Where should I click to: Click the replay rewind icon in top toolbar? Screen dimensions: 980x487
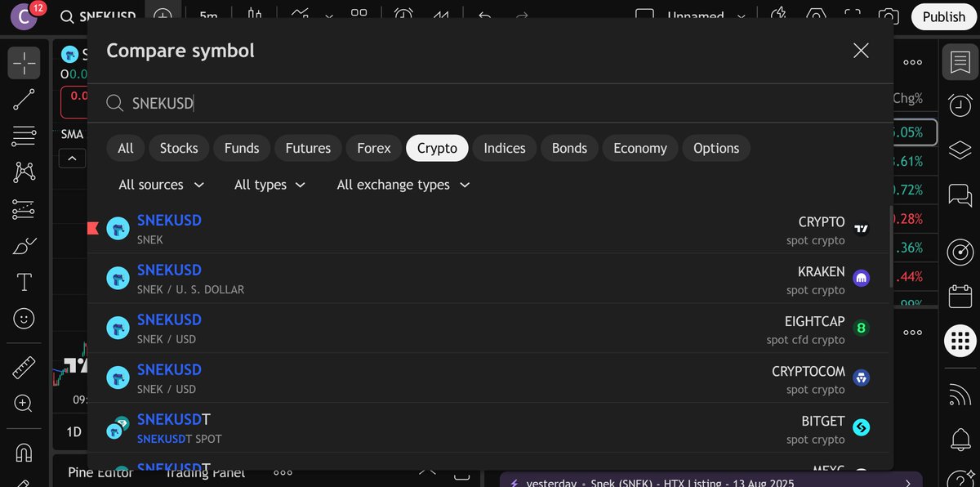point(440,16)
